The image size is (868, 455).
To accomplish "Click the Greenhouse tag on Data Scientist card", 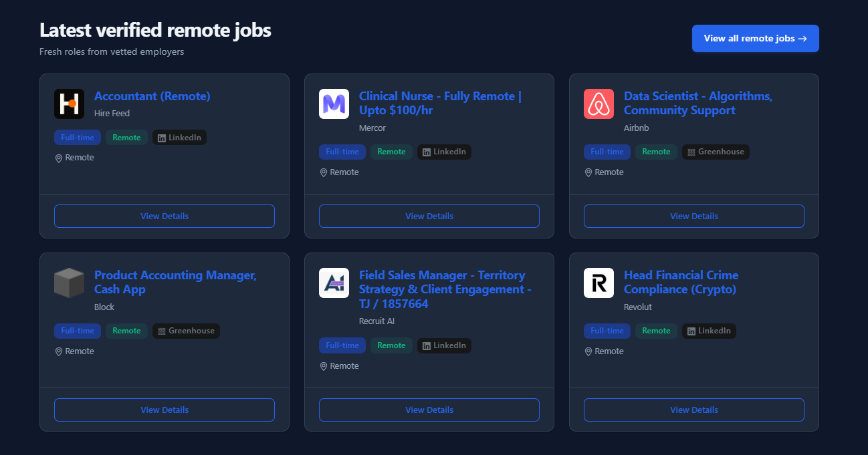I will pyautogui.click(x=716, y=152).
